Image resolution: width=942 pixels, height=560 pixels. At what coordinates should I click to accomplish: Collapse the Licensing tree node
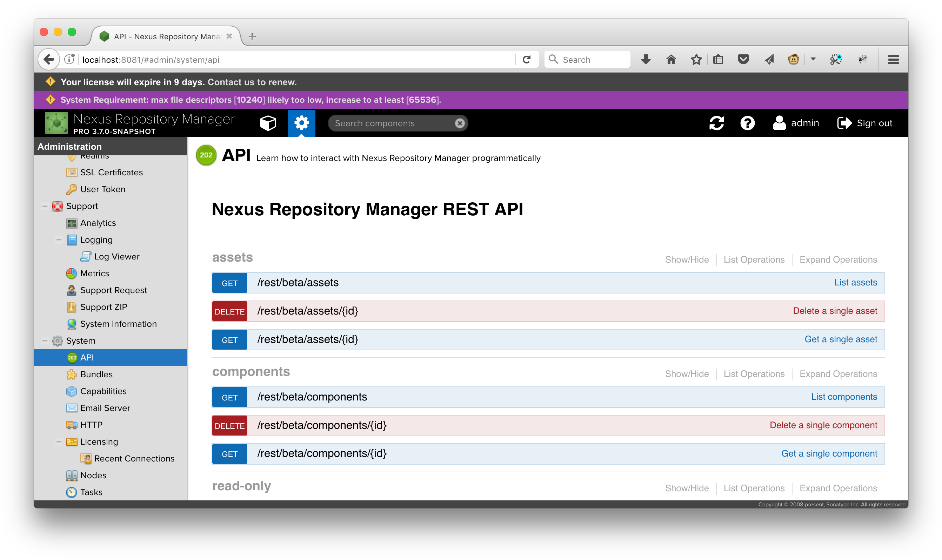(59, 442)
